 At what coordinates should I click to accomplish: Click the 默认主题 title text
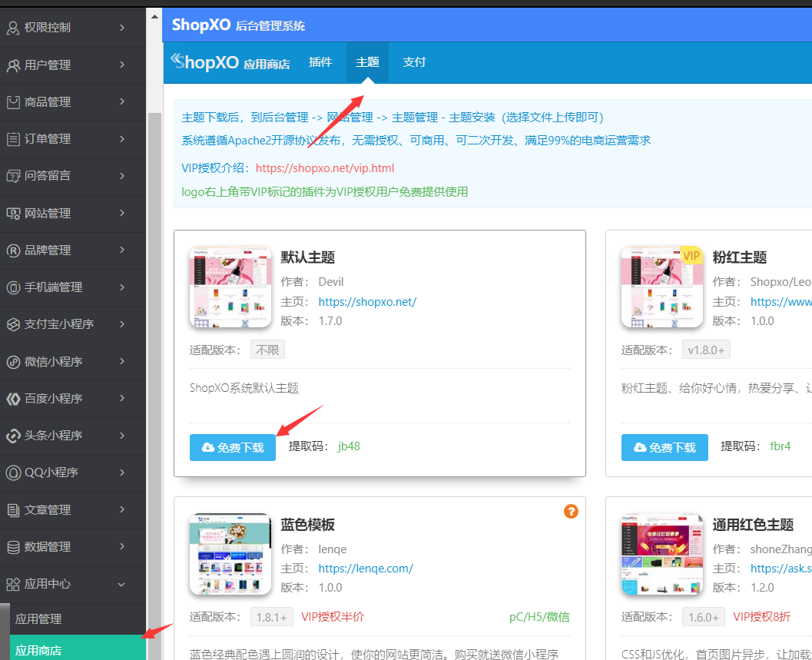tap(307, 257)
